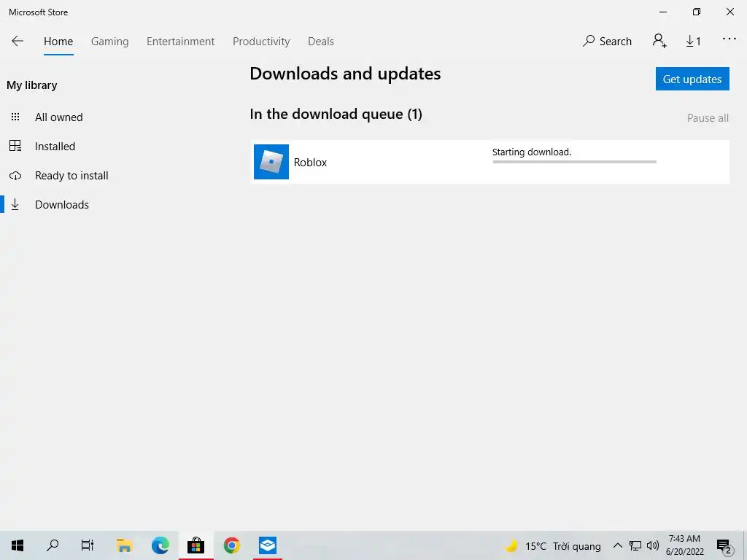
Task: Open the Windows Start menu
Action: click(18, 545)
